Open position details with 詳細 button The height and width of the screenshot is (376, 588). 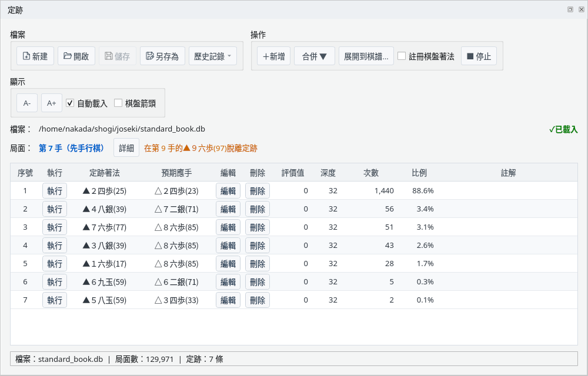126,148
